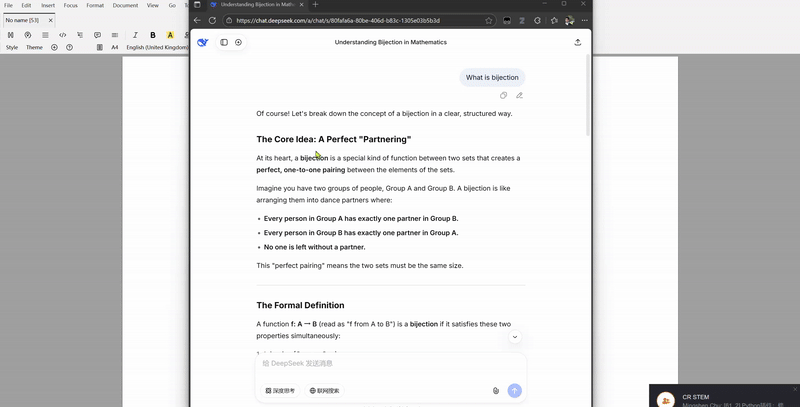
Task: Open the Format menu
Action: [x=95, y=6]
